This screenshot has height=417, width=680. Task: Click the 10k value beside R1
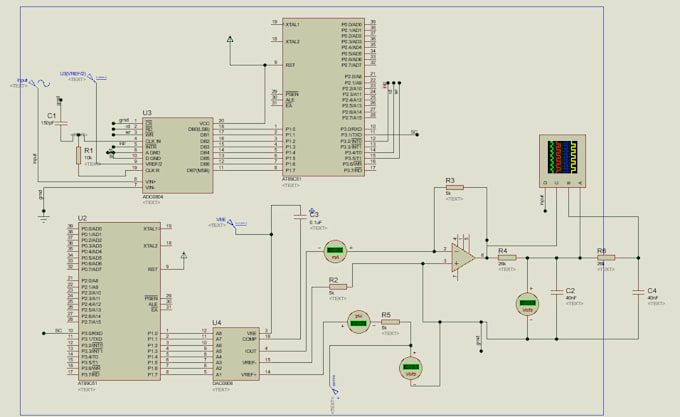[x=88, y=158]
